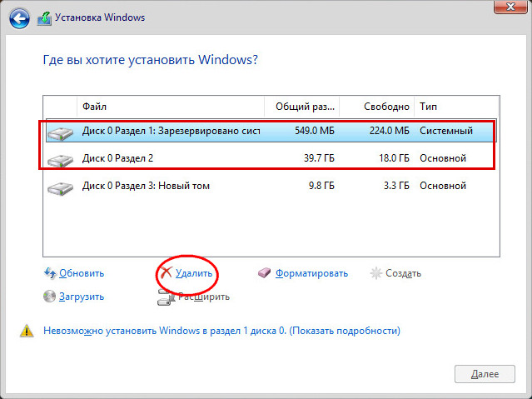Click the 549.0 МБ total size cell
The width and height of the screenshot is (532, 399).
(314, 131)
